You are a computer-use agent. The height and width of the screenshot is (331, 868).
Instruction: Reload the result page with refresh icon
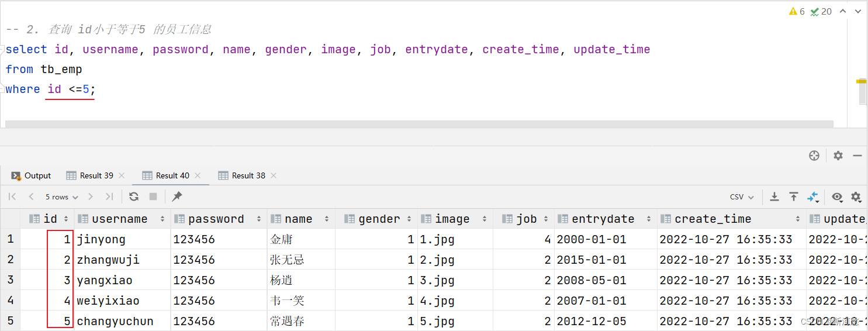134,196
